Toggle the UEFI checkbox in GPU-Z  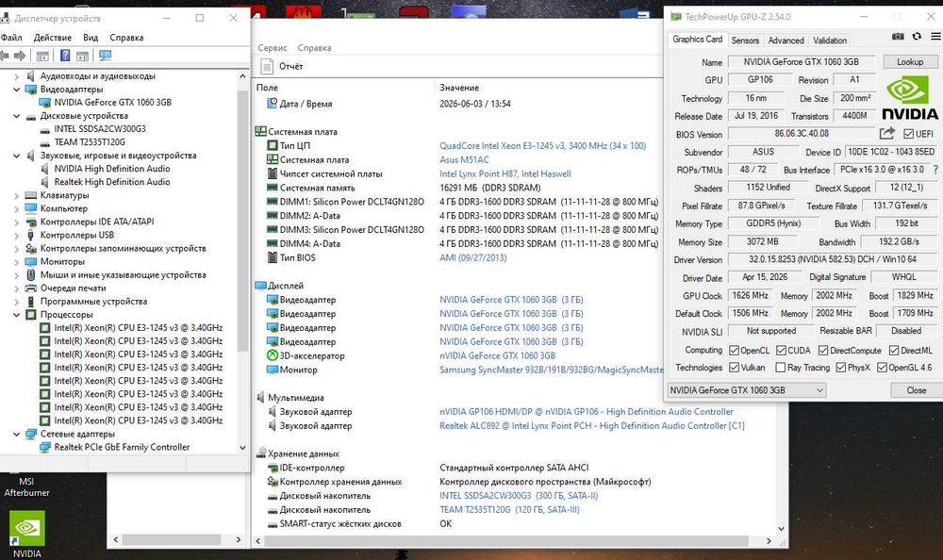point(908,134)
